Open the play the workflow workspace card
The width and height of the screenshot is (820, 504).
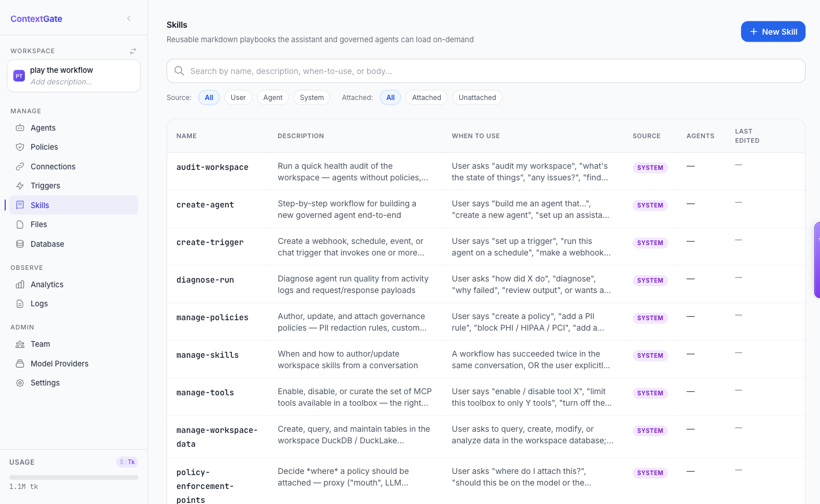[73, 76]
